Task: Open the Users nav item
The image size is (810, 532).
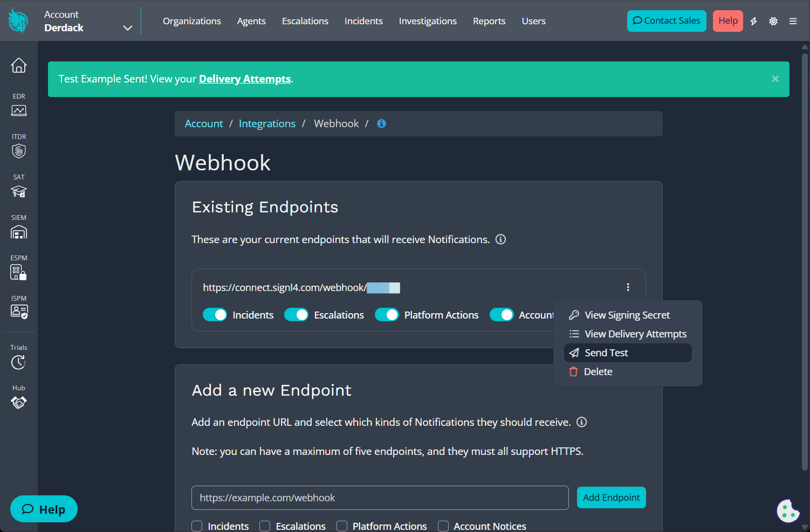Action: click(x=534, y=21)
